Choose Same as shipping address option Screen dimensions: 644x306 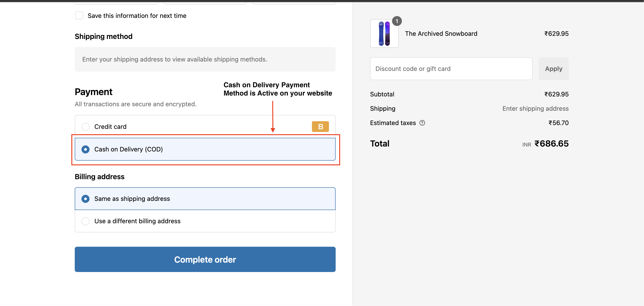click(85, 199)
